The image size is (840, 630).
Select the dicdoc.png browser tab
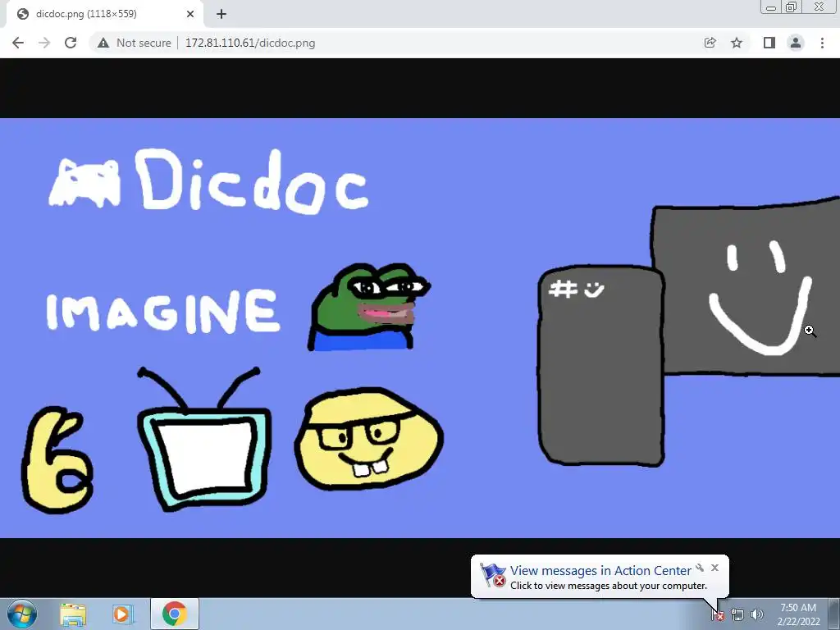(x=105, y=14)
